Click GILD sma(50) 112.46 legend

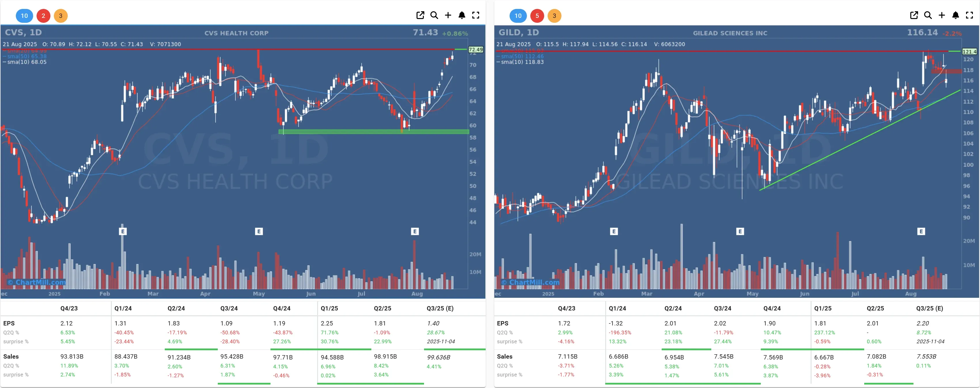(x=520, y=56)
